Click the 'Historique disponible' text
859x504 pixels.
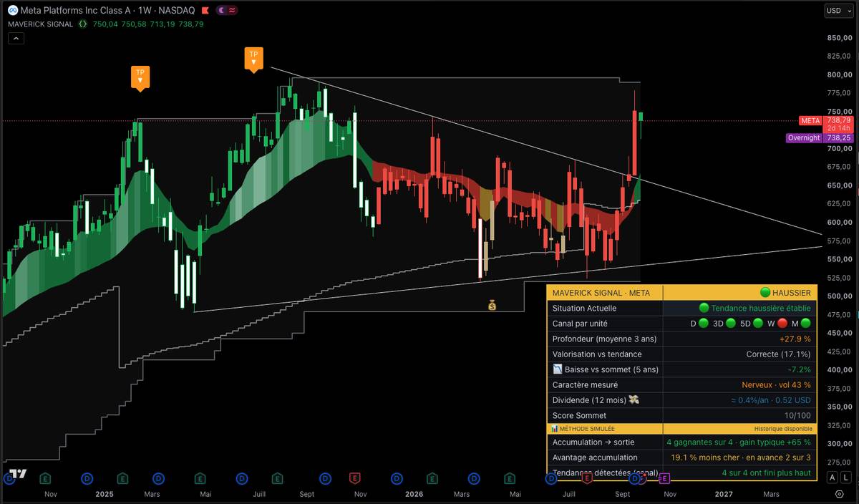tap(783, 428)
